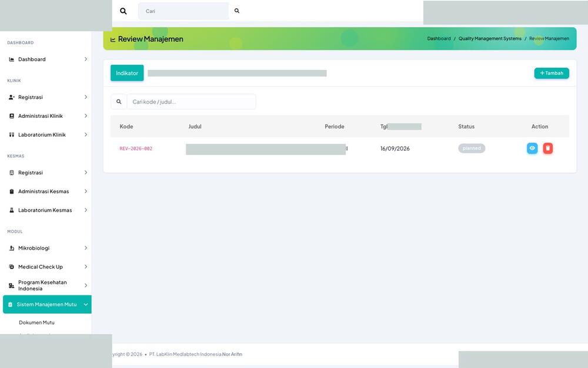
Task: Open Kesmas Registrasi menu item
Action: pyautogui.click(x=48, y=173)
